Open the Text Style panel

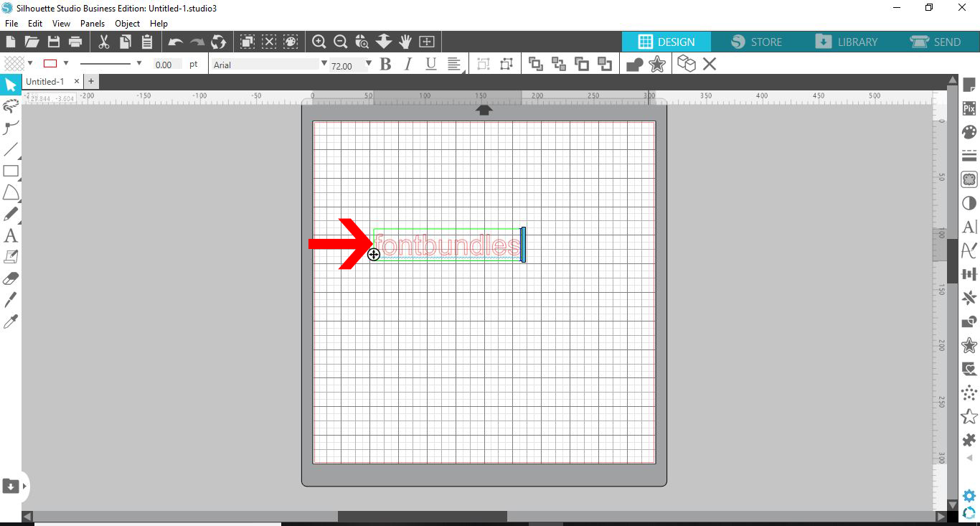969,227
